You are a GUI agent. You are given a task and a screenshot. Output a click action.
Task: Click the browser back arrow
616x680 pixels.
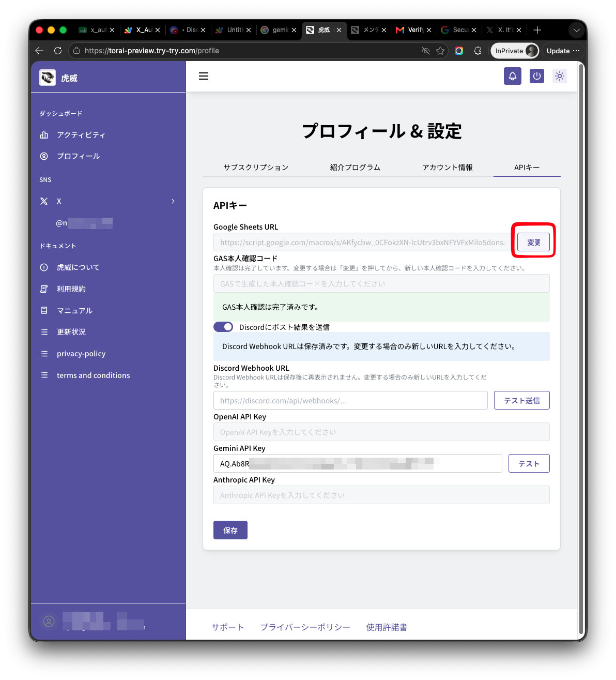39,51
